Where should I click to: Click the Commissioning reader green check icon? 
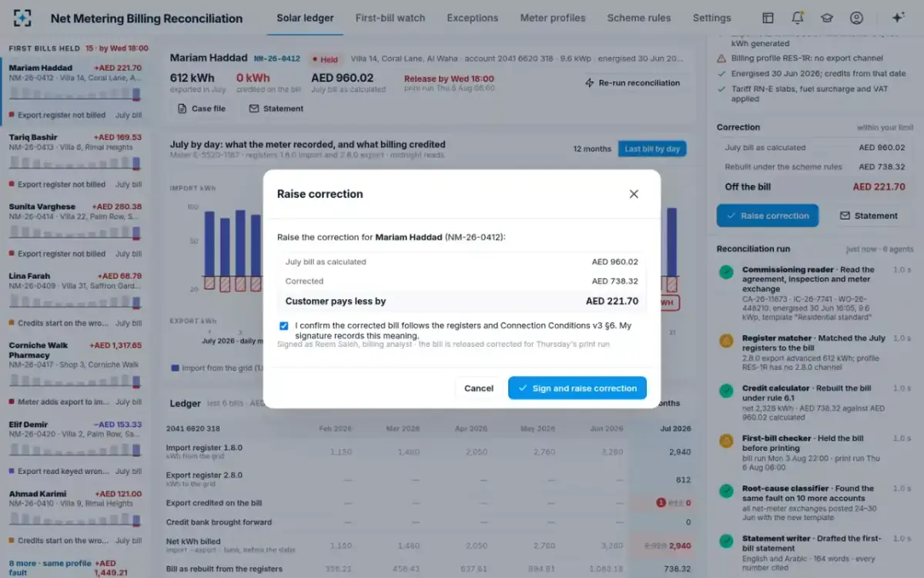(726, 272)
